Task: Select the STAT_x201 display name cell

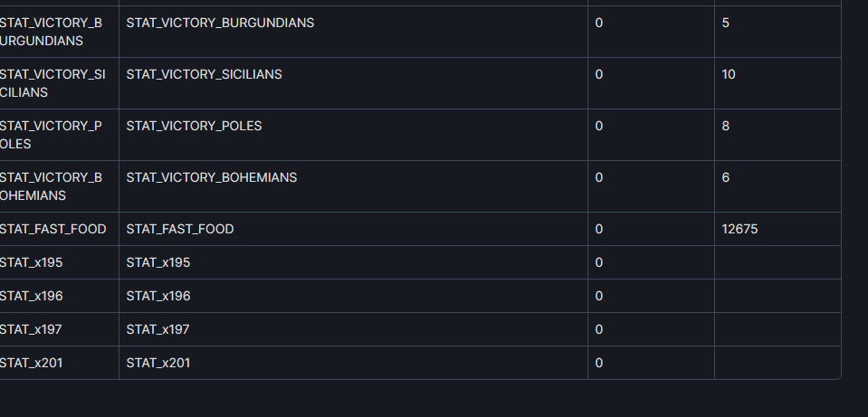Action: tap(353, 363)
